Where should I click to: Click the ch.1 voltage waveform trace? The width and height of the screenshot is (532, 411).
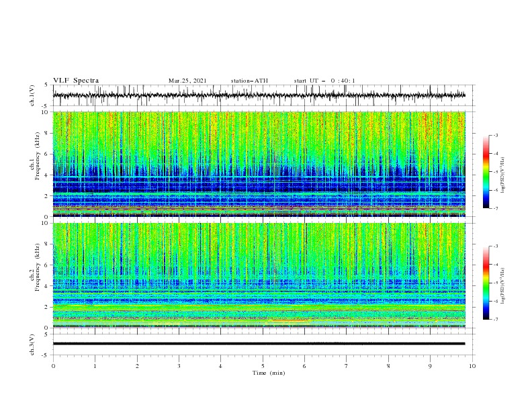[x=259, y=95]
